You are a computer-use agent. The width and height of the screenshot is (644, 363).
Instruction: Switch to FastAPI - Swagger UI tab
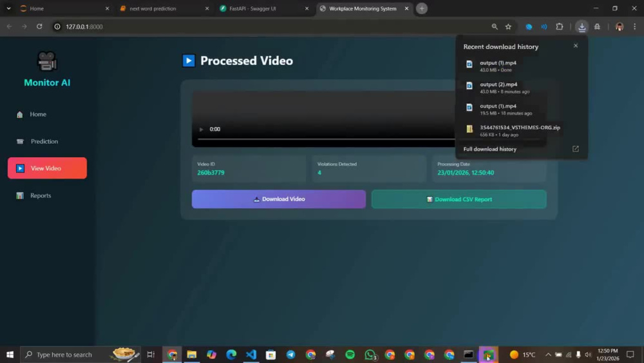click(x=263, y=8)
